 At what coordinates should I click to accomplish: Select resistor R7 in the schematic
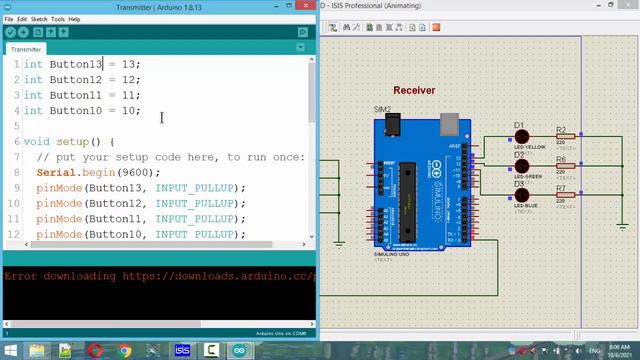click(566, 195)
